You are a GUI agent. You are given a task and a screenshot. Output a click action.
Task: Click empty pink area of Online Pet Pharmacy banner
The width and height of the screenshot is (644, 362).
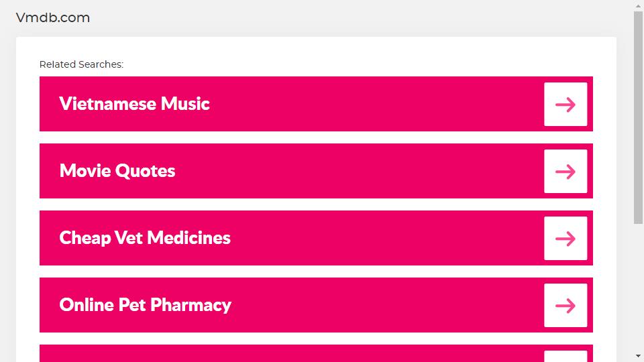pyautogui.click(x=386, y=305)
